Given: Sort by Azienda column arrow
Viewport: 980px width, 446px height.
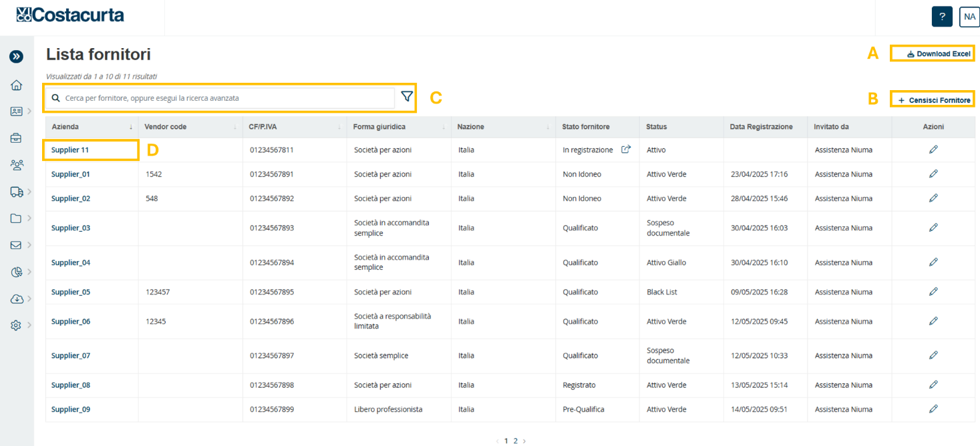Looking at the screenshot, I should coord(131,127).
